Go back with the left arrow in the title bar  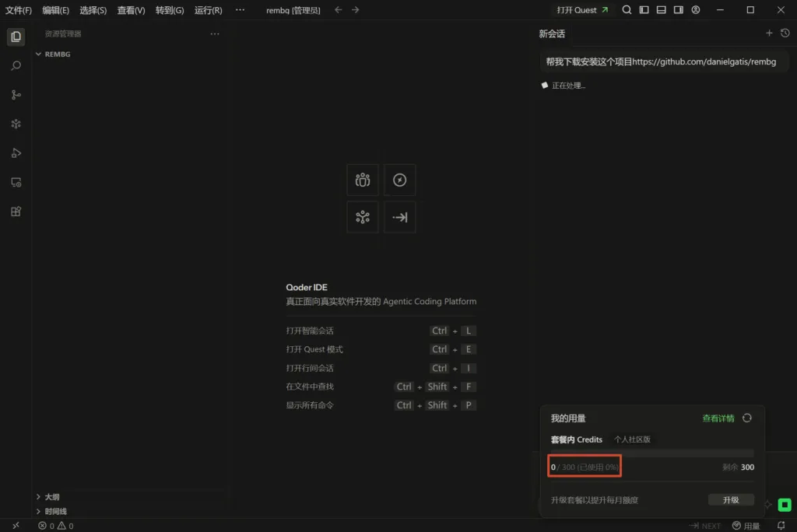(338, 9)
